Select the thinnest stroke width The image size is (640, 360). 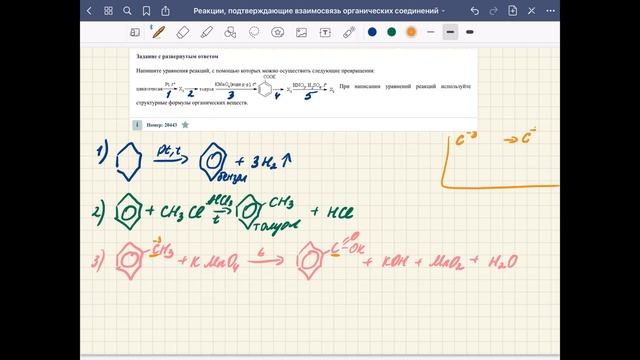pos(431,32)
